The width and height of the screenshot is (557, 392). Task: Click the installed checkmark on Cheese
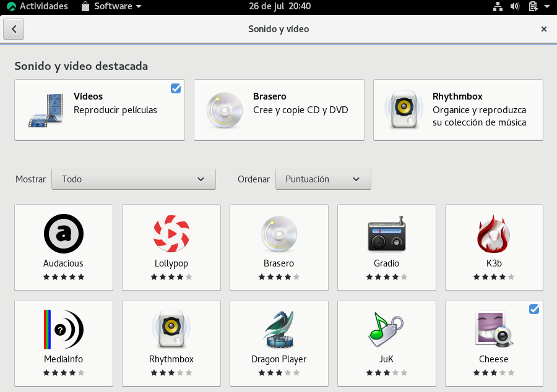(534, 309)
